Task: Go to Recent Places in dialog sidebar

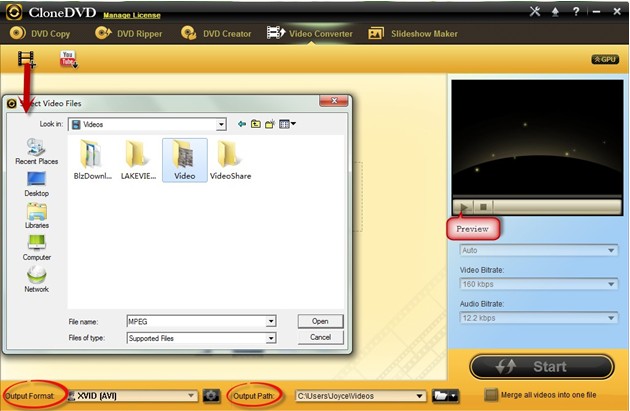Action: click(37, 151)
